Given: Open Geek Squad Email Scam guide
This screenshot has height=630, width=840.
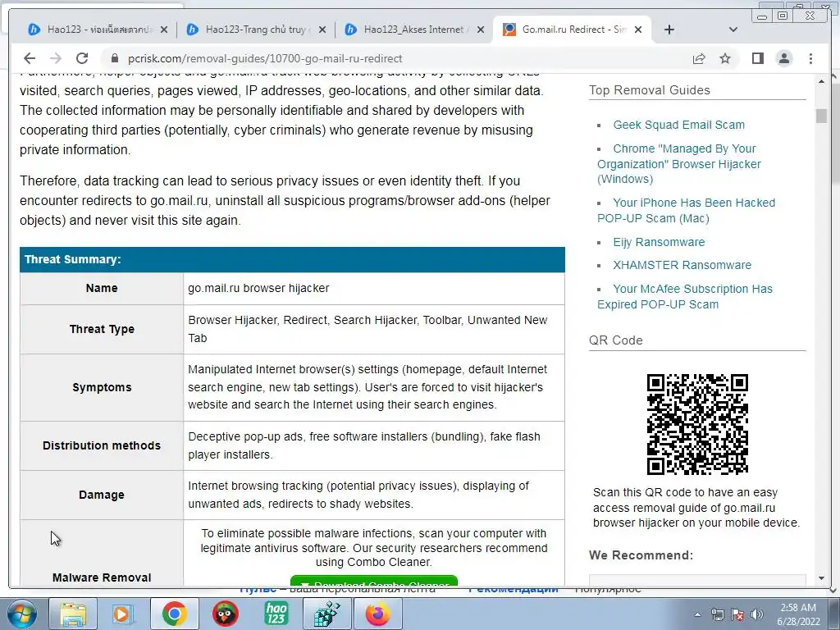Looking at the screenshot, I should pyautogui.click(x=678, y=125).
